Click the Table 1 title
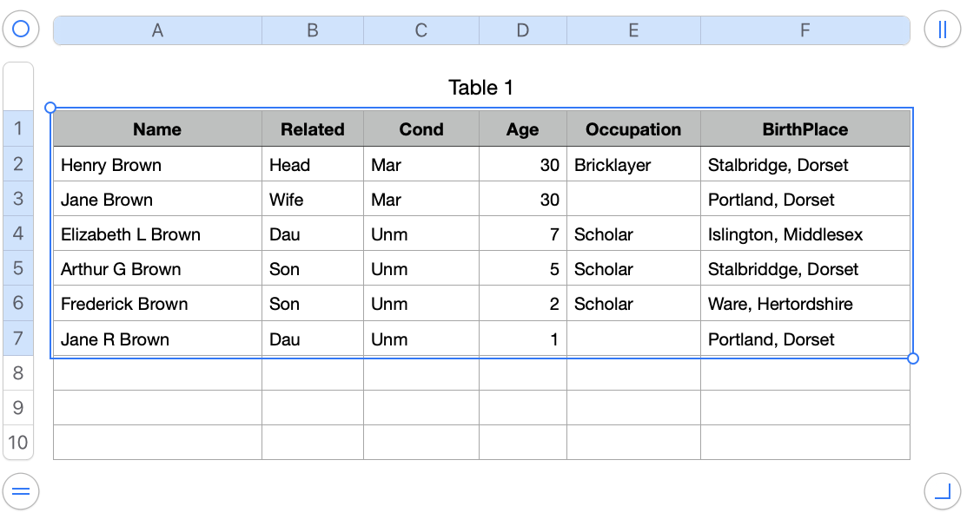The height and width of the screenshot is (526, 980). (481, 88)
